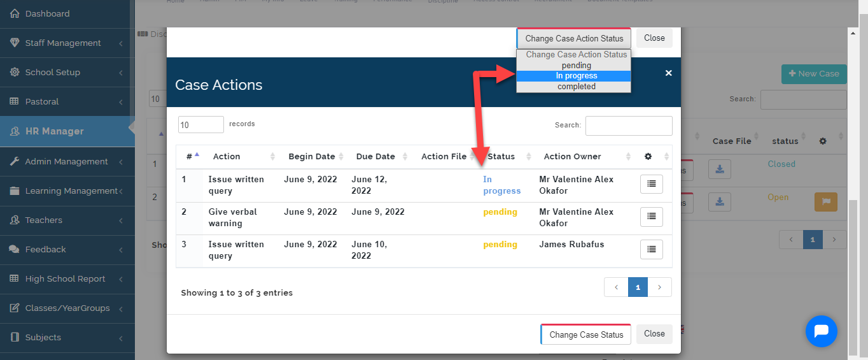Click the Feedback chat icon in sidebar

[x=14, y=249]
